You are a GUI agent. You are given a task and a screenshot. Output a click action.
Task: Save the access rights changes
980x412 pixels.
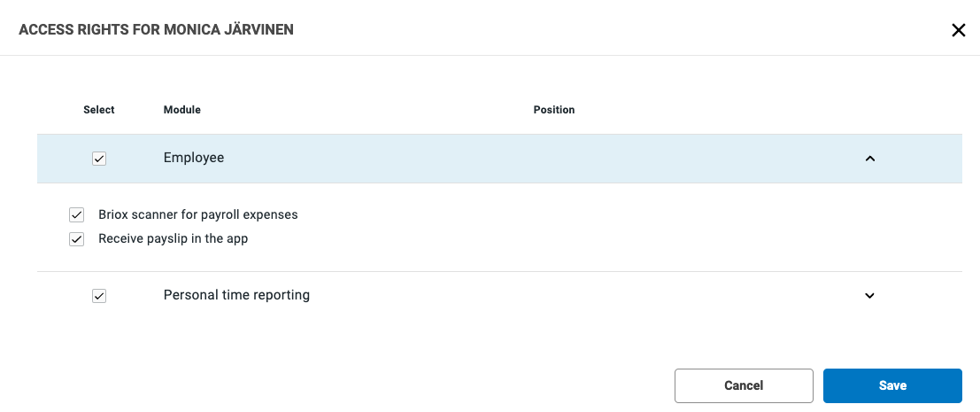[892, 385]
